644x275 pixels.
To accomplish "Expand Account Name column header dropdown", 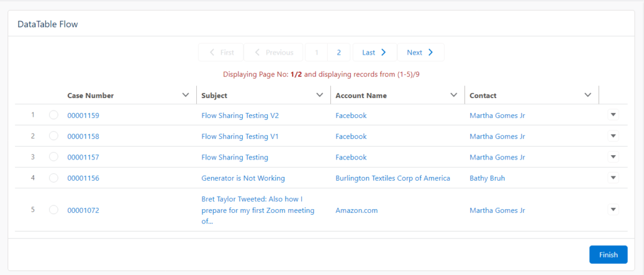I will tap(453, 95).
